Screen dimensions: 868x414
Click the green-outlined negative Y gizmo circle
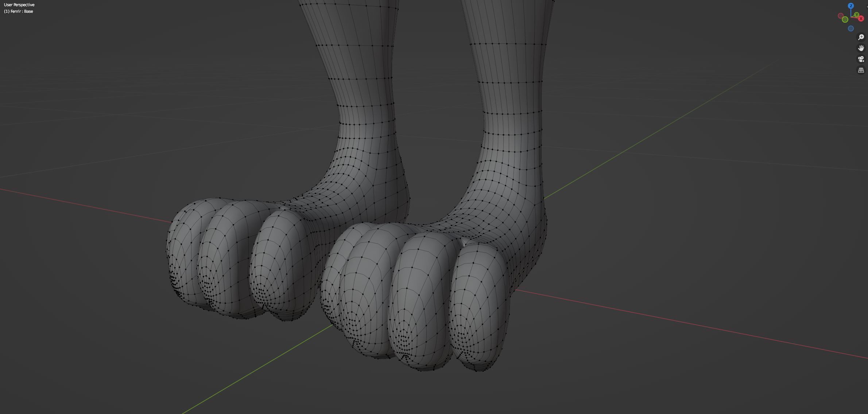coord(845,19)
